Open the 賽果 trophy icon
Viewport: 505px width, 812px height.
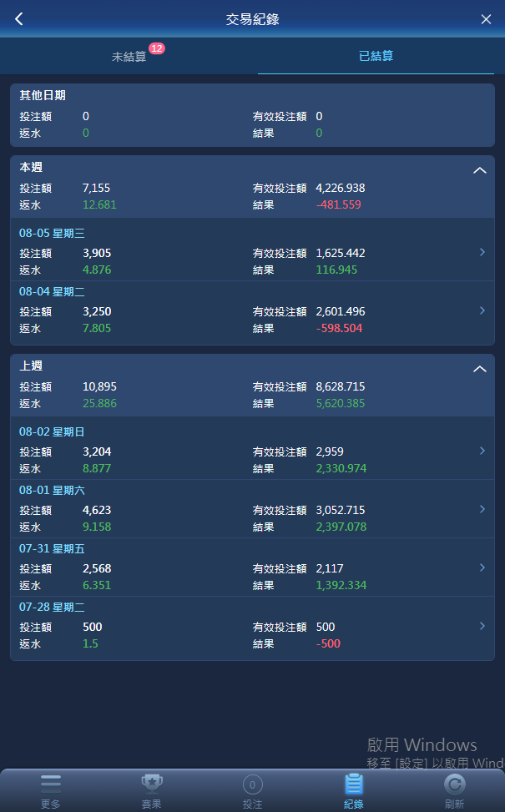pyautogui.click(x=152, y=784)
